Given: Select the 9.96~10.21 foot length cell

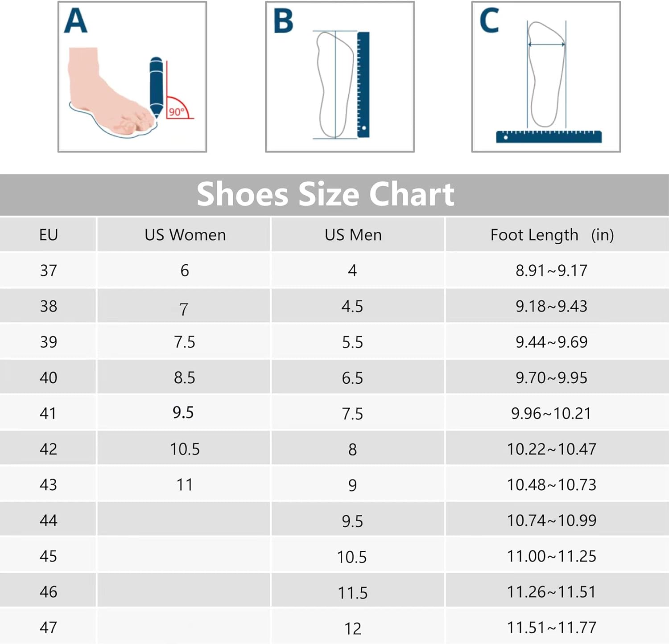Looking at the screenshot, I should coord(551,413).
